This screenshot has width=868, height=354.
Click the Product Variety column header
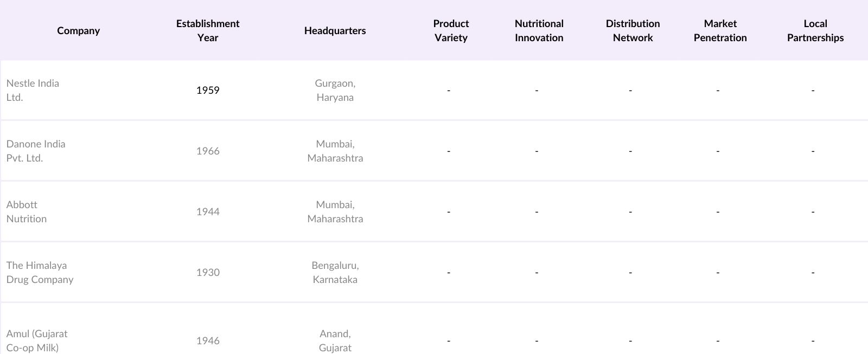(451, 30)
